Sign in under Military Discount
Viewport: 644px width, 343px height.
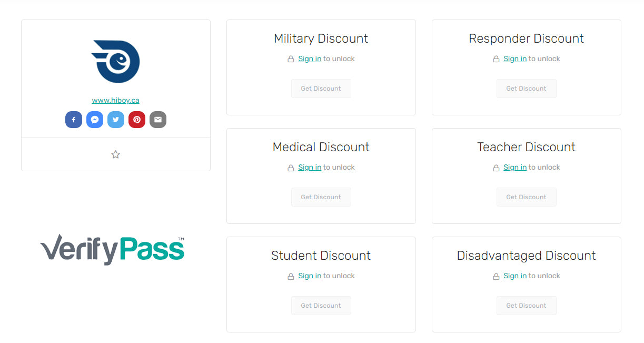310,59
